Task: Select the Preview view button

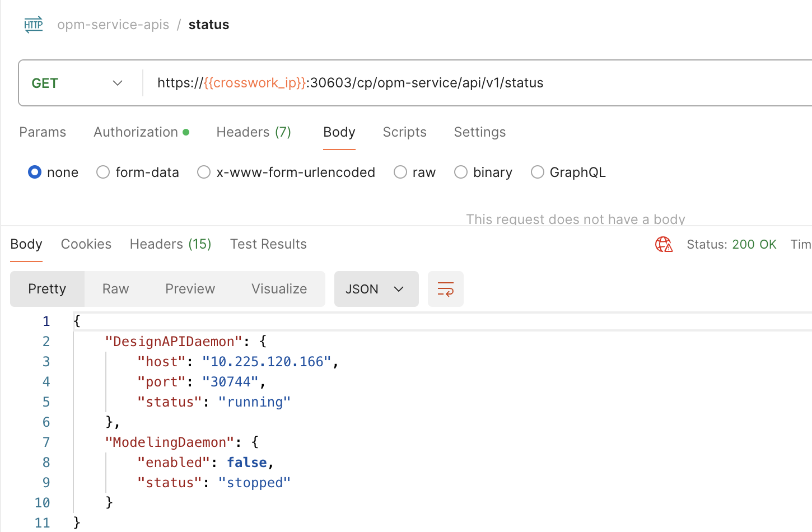Action: click(190, 289)
